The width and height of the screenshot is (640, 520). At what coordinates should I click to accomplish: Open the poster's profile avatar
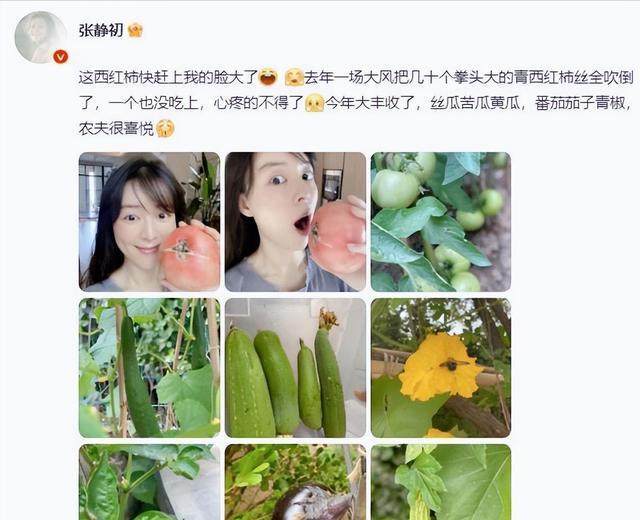40,37
